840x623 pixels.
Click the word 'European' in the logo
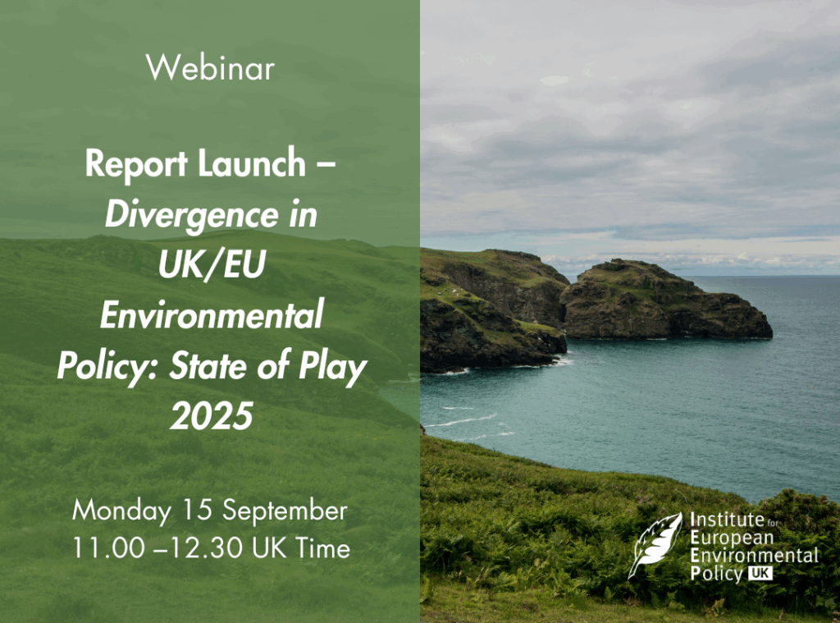728,538
